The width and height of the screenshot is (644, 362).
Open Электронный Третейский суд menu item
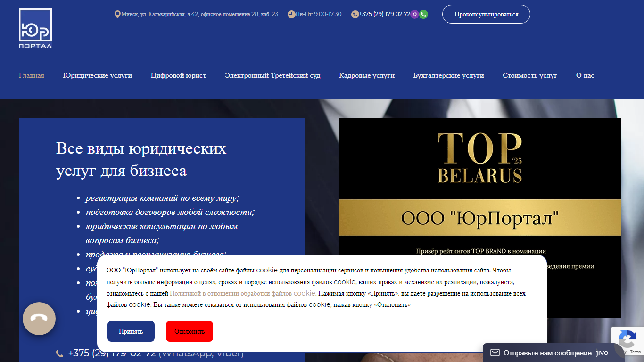point(272,75)
